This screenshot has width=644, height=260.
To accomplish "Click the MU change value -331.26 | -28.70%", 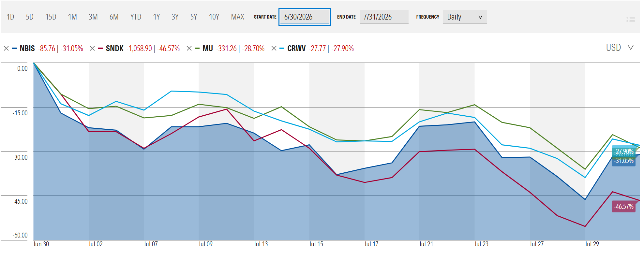I will pyautogui.click(x=240, y=49).
